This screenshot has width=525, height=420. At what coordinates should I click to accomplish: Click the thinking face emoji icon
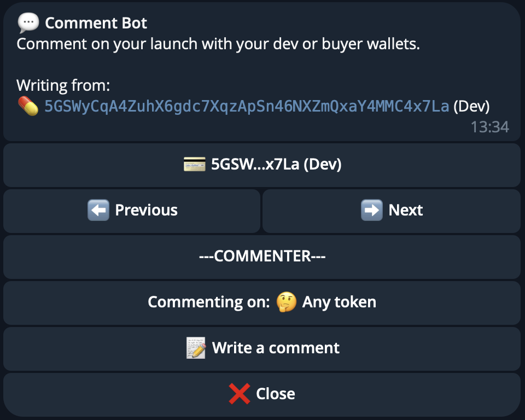[x=286, y=302]
